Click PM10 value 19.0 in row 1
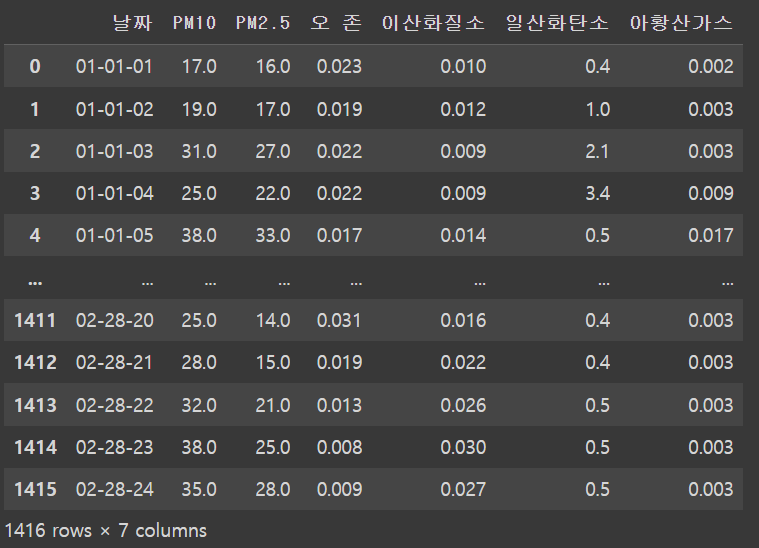The image size is (759, 548). [x=199, y=109]
